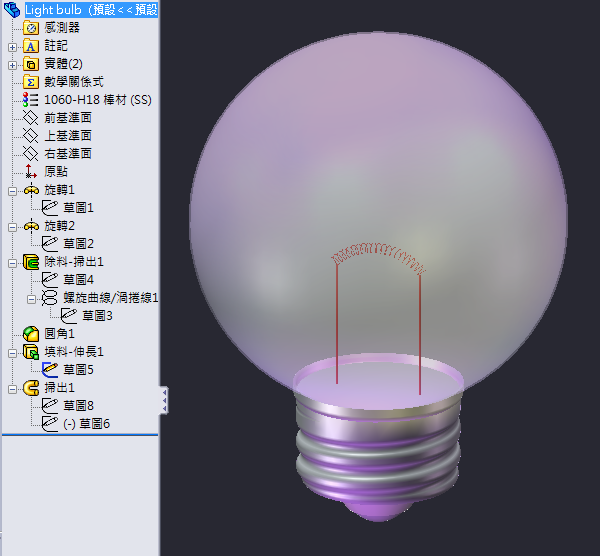Image resolution: width=600 pixels, height=556 pixels.
Task: Select the (-) 草圖6 label
Action: coord(86,424)
